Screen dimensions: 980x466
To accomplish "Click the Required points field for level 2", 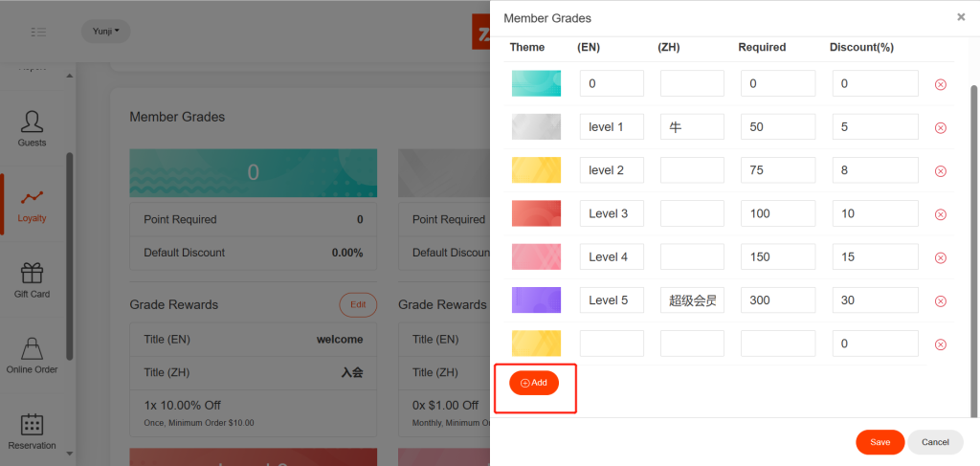I will click(777, 170).
